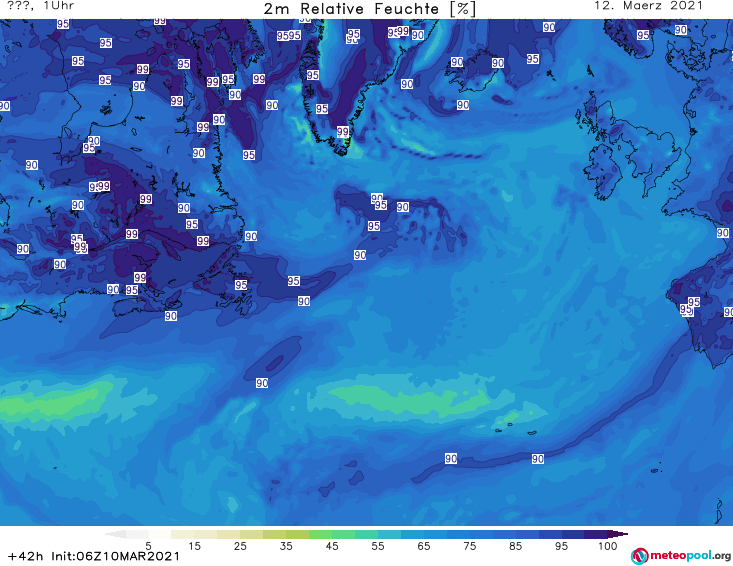This screenshot has width=733, height=566.
Task: Click the '???, 1Uhr' time label
Action: (x=41, y=6)
